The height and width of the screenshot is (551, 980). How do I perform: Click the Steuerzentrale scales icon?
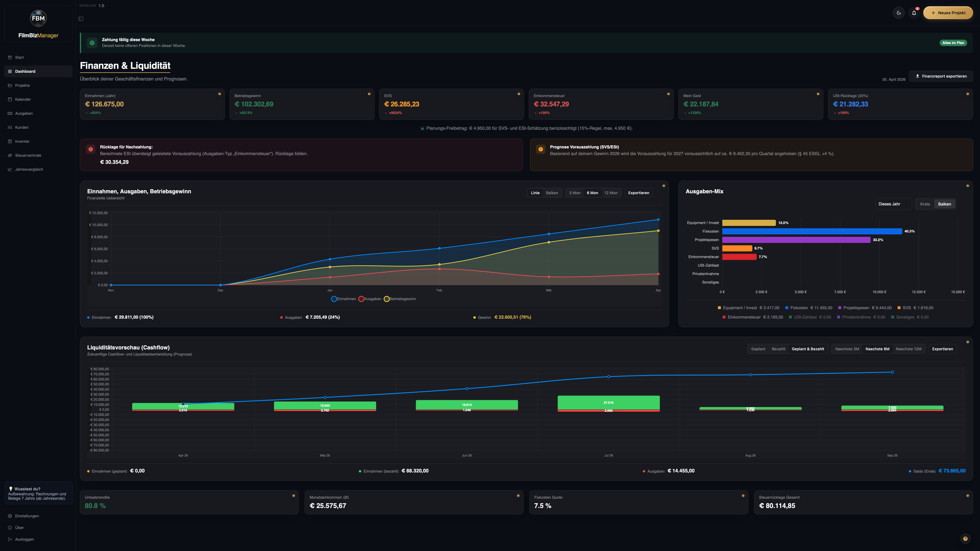pyautogui.click(x=10, y=156)
